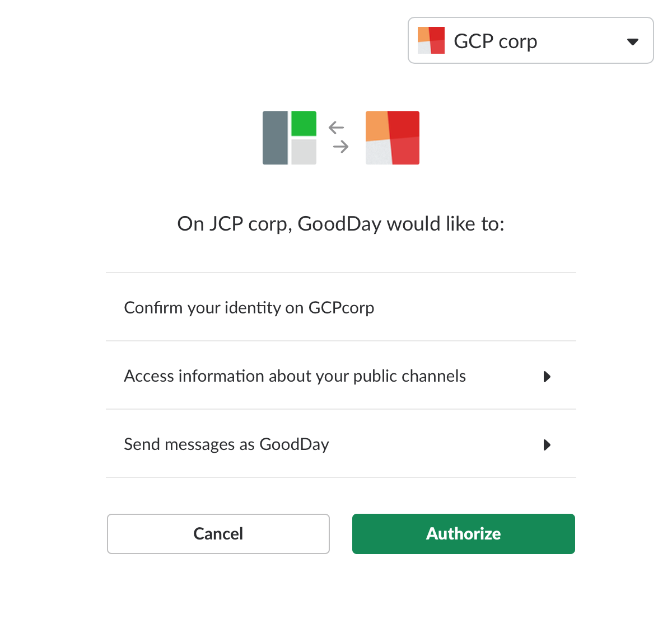Click the green square in GoodDay logo
Image resolution: width=672 pixels, height=624 pixels.
coord(304,124)
